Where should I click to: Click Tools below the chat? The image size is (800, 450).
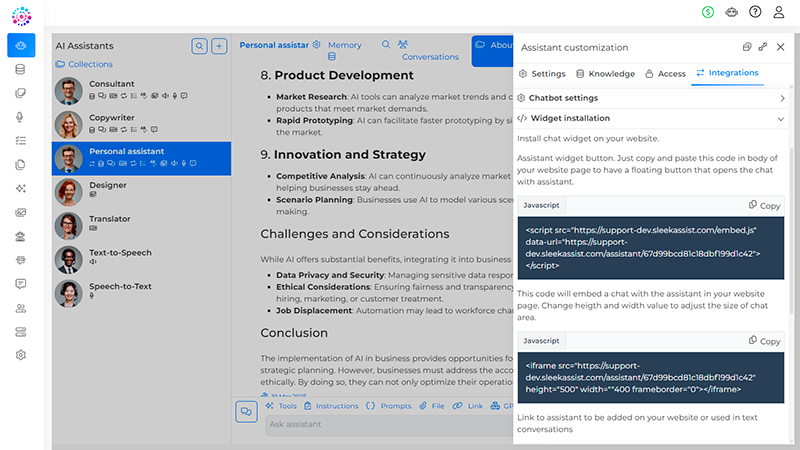pyautogui.click(x=281, y=406)
